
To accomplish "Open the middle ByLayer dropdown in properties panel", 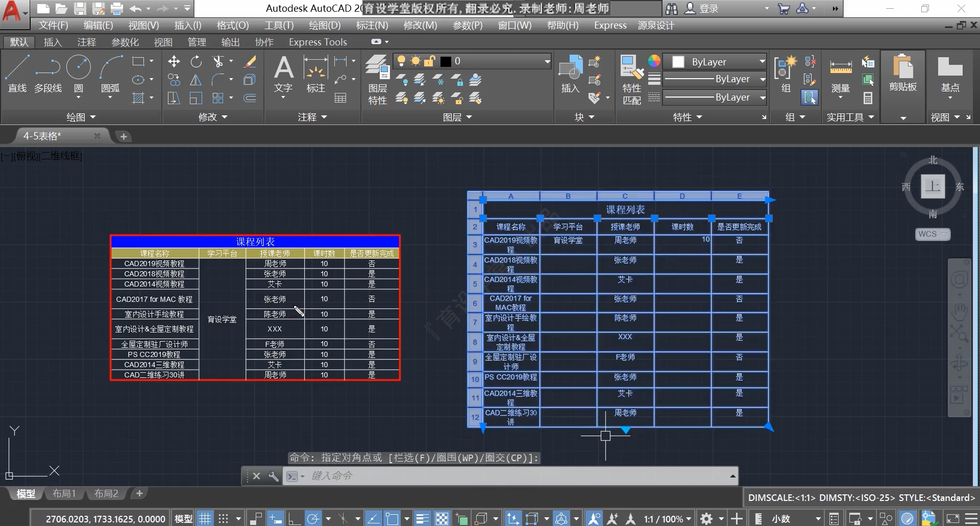I will click(x=715, y=79).
